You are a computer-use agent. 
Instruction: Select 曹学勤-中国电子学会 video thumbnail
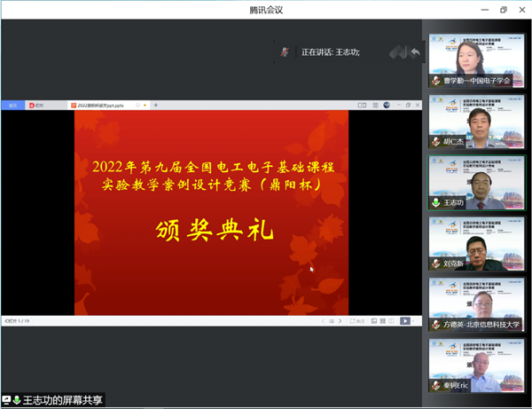coord(476,60)
